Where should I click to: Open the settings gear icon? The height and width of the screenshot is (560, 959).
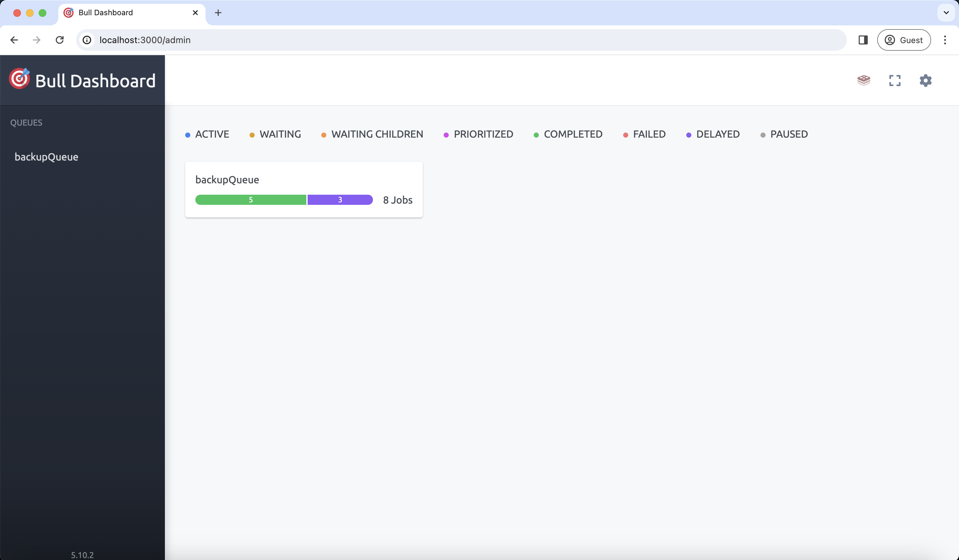pos(926,80)
